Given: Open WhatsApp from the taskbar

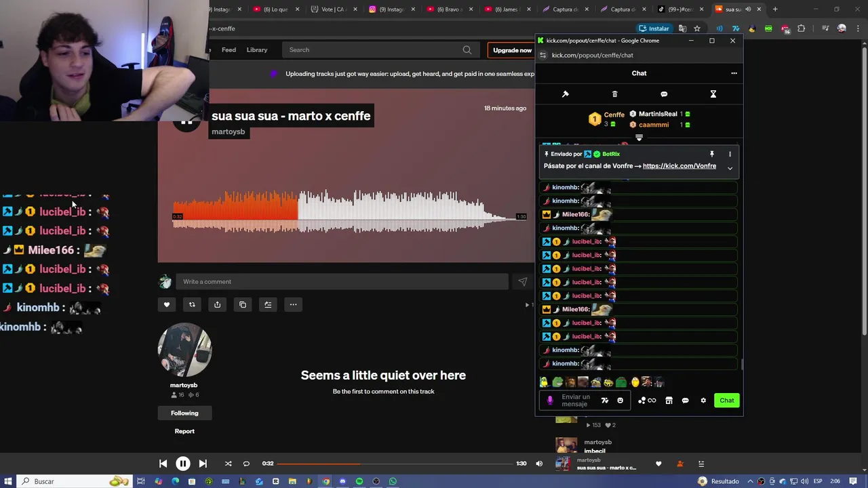Looking at the screenshot, I should point(393,481).
